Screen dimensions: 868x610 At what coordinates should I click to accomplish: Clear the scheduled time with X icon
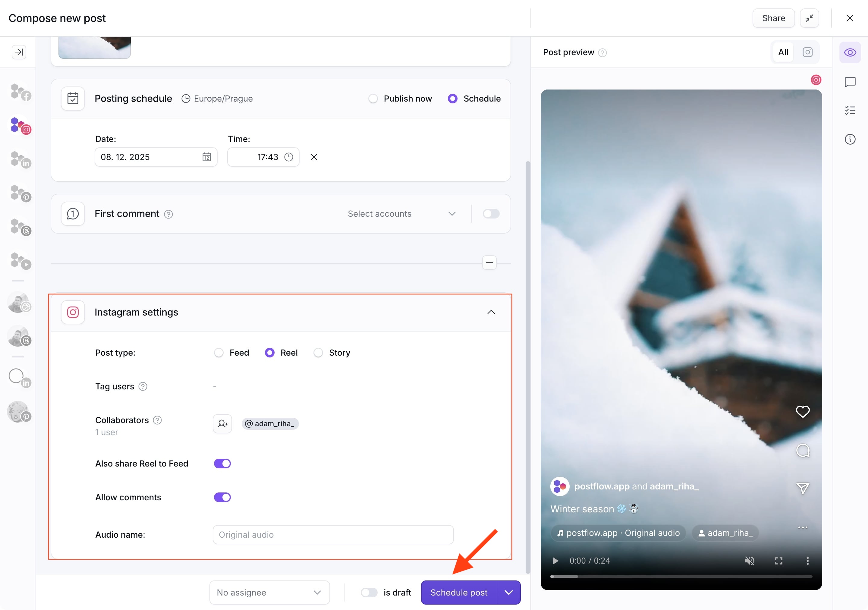314,157
